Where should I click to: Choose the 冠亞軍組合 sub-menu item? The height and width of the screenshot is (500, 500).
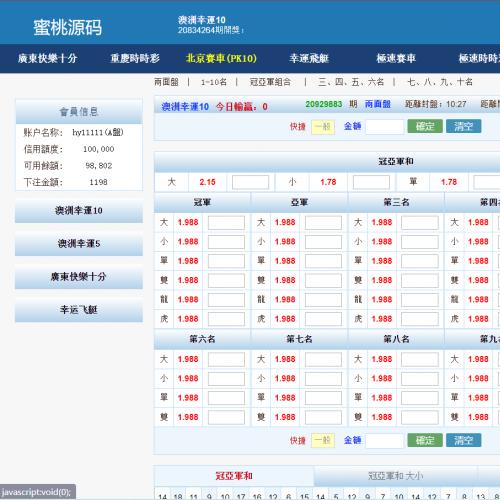pyautogui.click(x=270, y=82)
